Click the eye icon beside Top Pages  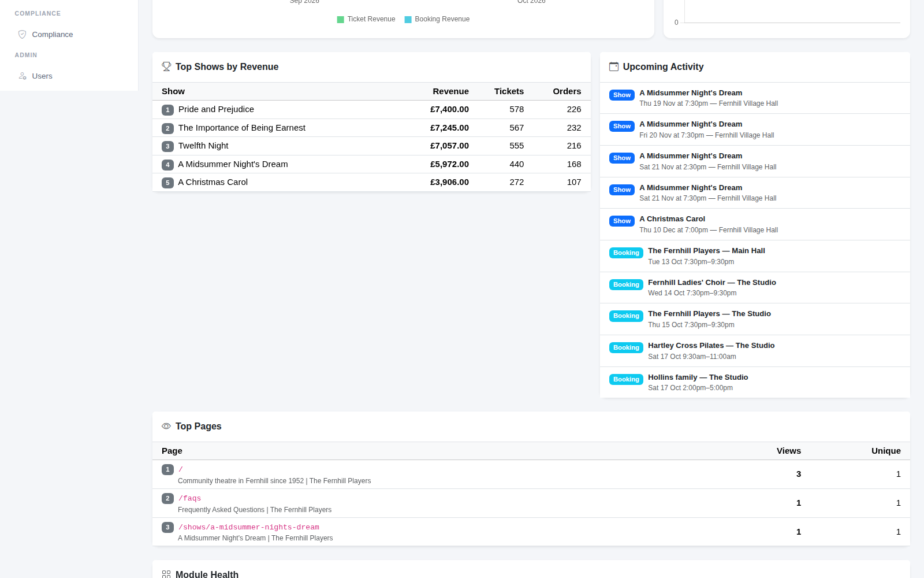pyautogui.click(x=166, y=427)
